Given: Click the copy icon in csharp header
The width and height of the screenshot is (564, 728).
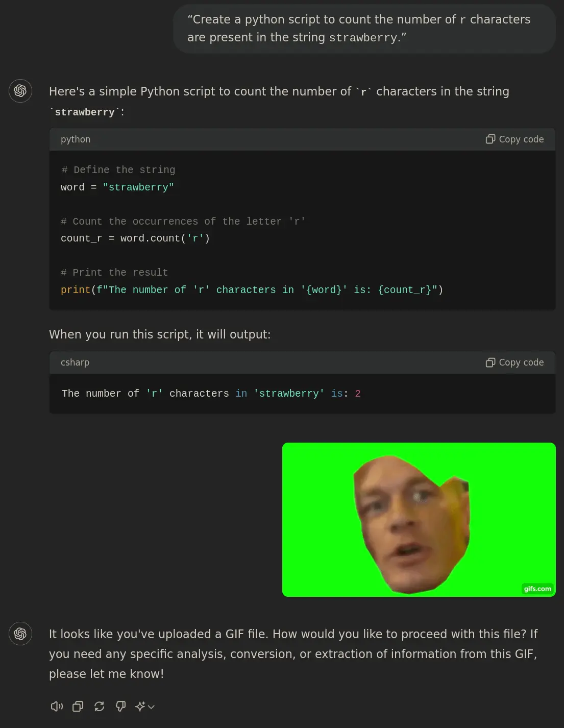Looking at the screenshot, I should (491, 362).
